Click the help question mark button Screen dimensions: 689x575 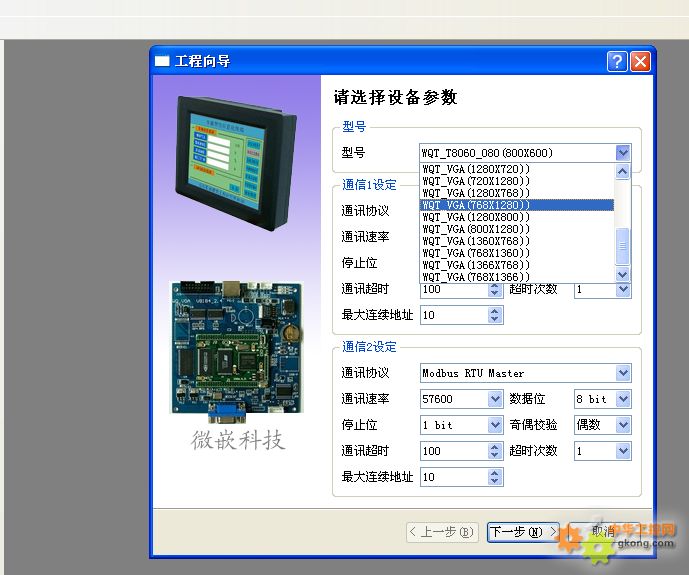(617, 61)
